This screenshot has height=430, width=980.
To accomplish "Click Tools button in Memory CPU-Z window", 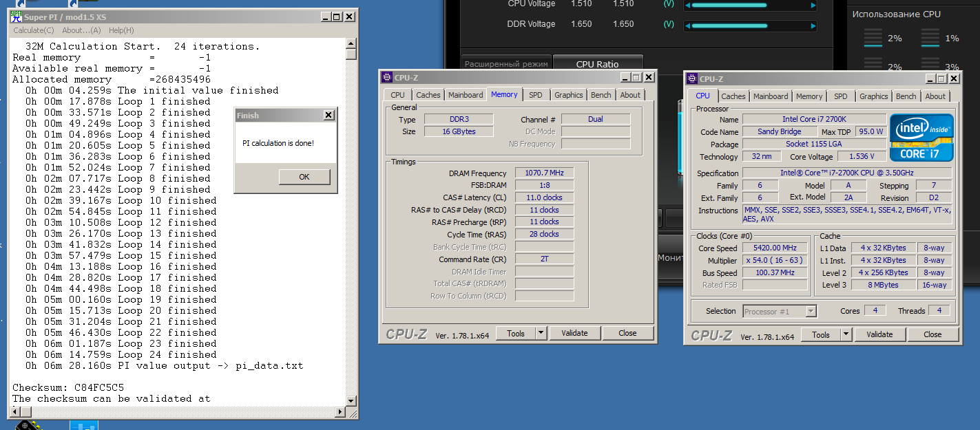I will pos(516,333).
